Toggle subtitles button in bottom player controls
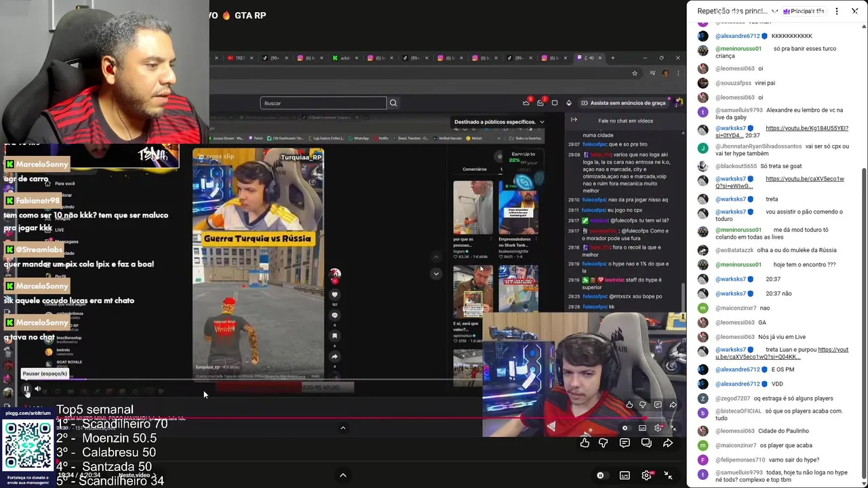Image resolution: width=868 pixels, height=488 pixels. click(625, 476)
